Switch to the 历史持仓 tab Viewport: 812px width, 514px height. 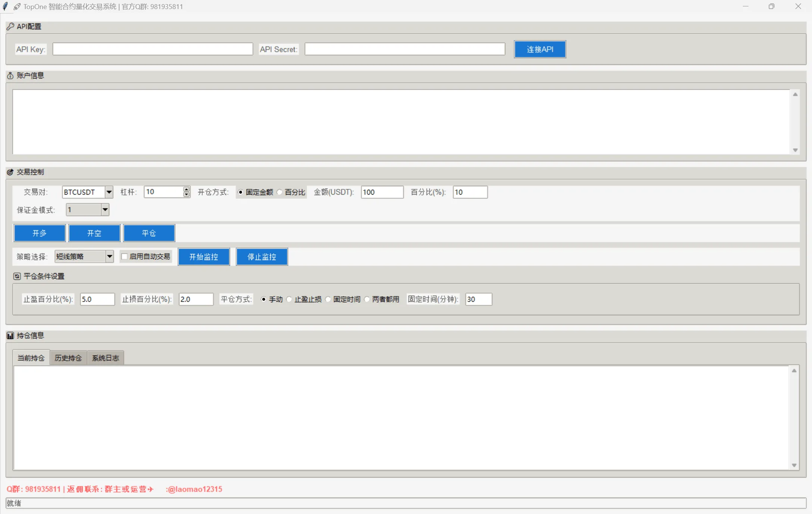tap(68, 358)
